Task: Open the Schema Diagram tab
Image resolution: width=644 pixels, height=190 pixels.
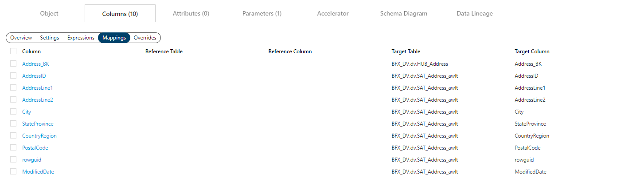Action: click(404, 13)
